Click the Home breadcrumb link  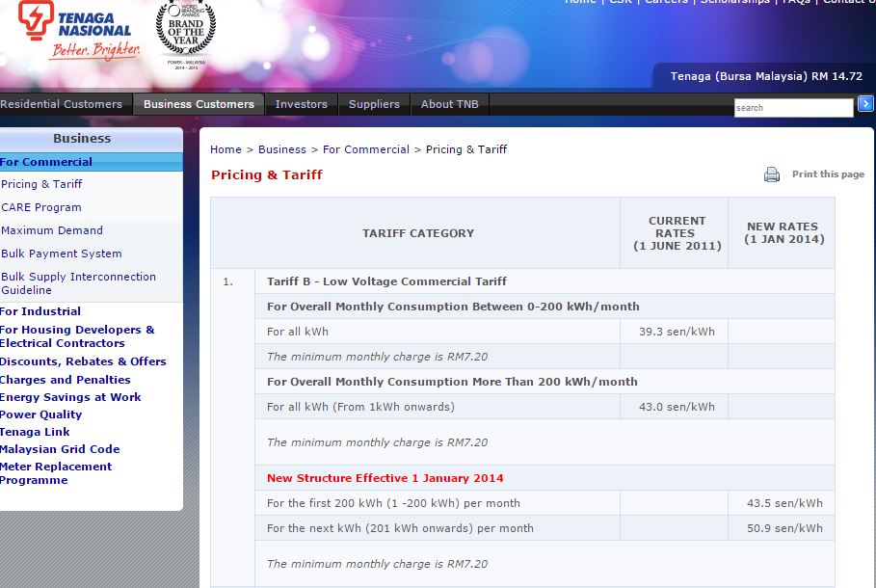point(226,149)
